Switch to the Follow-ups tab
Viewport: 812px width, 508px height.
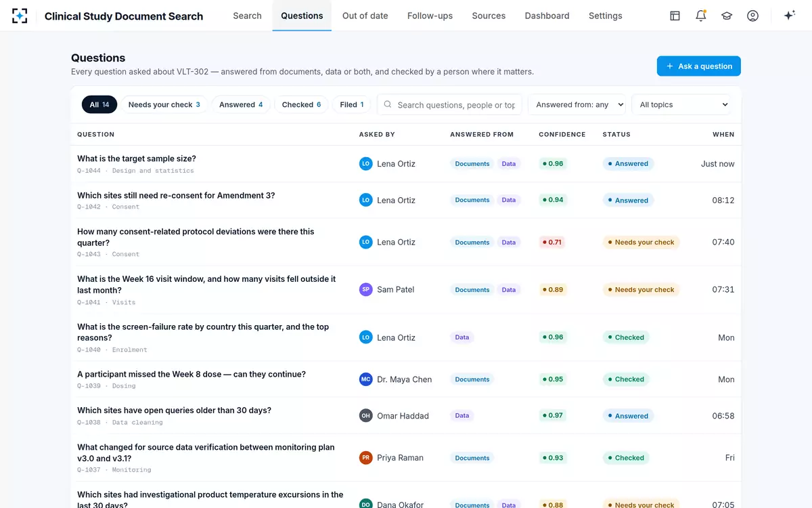(430, 16)
